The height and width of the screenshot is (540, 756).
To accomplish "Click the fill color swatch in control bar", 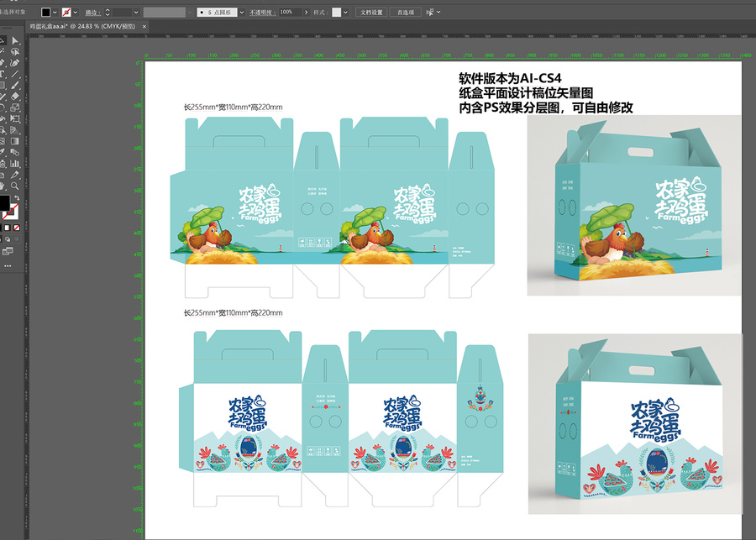I will [x=46, y=12].
